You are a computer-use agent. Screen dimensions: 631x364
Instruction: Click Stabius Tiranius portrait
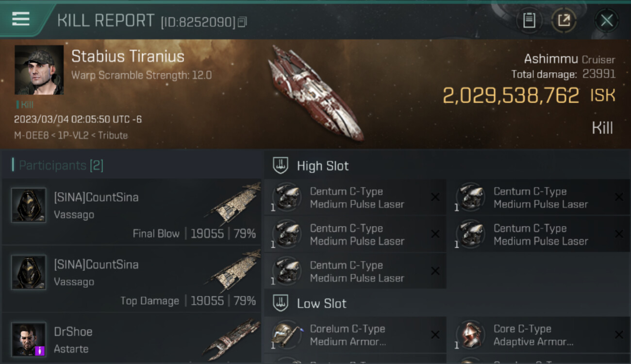click(39, 70)
